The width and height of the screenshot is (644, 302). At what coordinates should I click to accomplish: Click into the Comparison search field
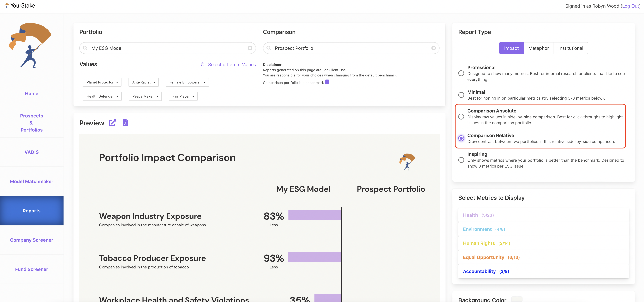(350, 48)
